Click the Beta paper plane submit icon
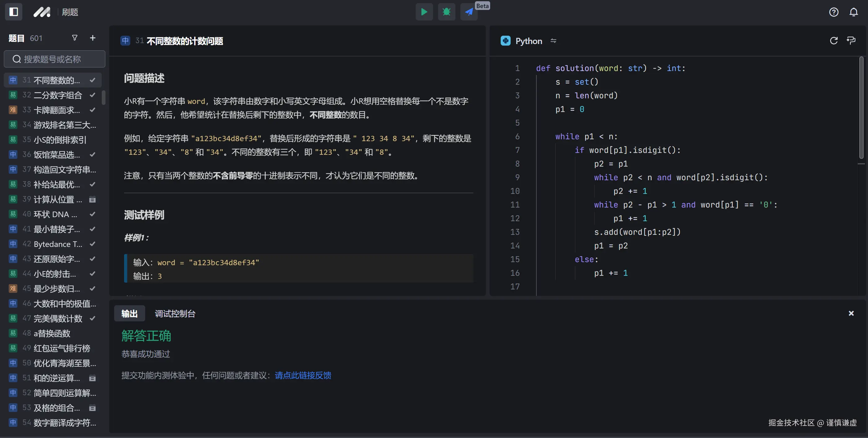This screenshot has height=438, width=868. pyautogui.click(x=469, y=12)
